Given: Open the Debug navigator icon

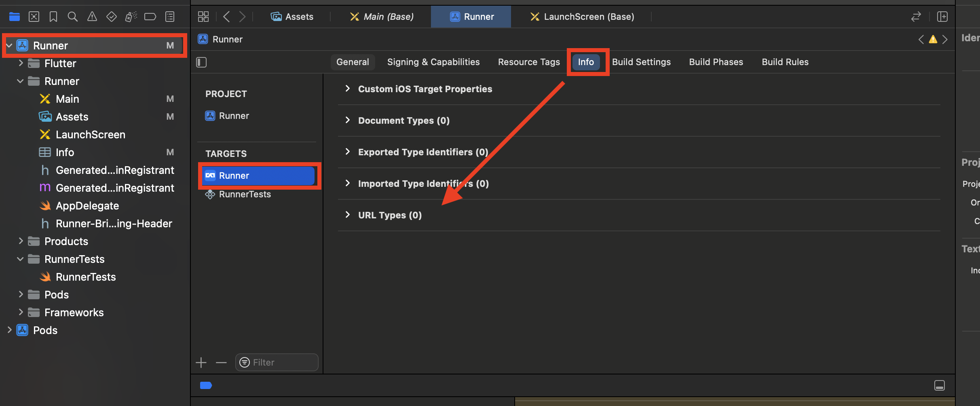Looking at the screenshot, I should (x=131, y=17).
